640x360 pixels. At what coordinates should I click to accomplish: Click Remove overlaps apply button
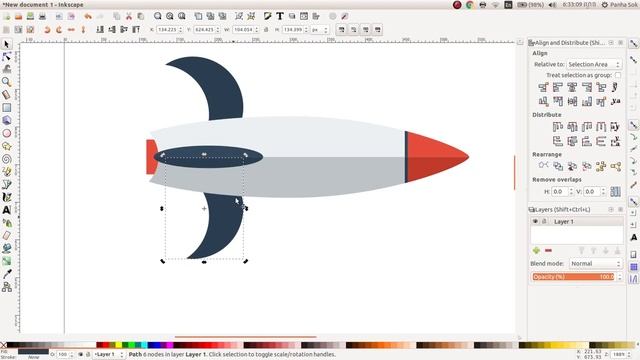615,191
